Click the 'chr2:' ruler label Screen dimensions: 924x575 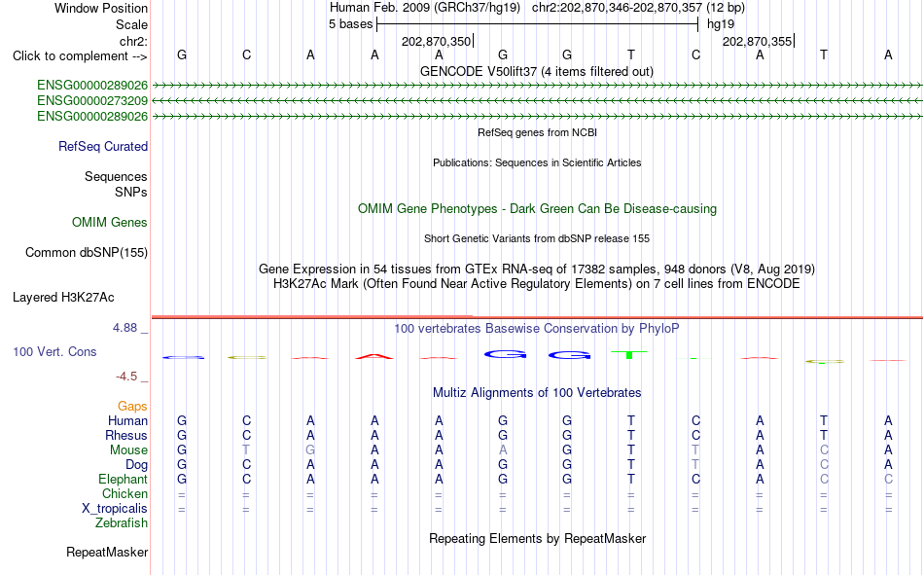click(133, 41)
